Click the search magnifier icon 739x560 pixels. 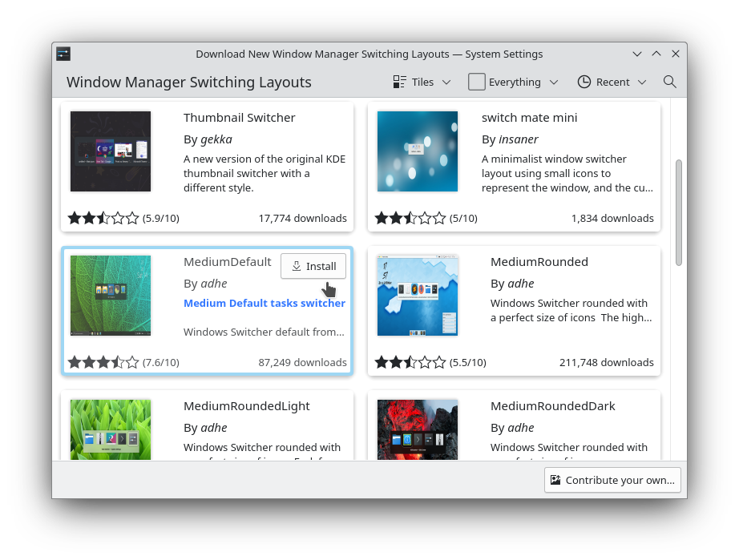coord(669,82)
